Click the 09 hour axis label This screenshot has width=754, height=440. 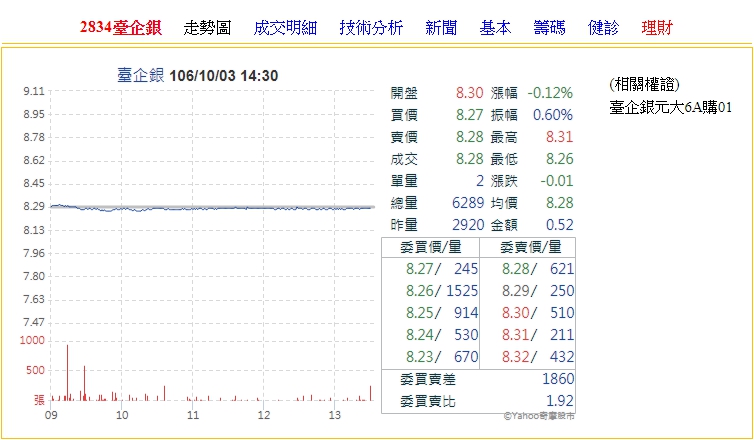click(x=51, y=415)
